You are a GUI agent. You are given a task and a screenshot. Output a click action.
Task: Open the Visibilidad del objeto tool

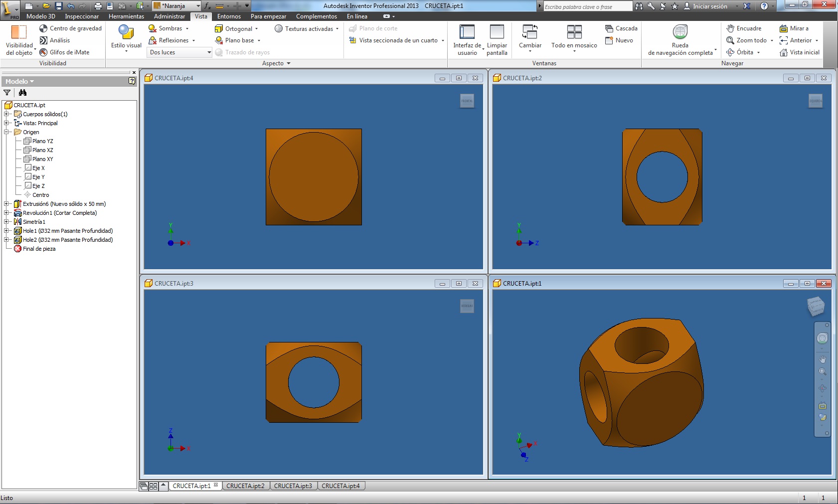[19, 40]
